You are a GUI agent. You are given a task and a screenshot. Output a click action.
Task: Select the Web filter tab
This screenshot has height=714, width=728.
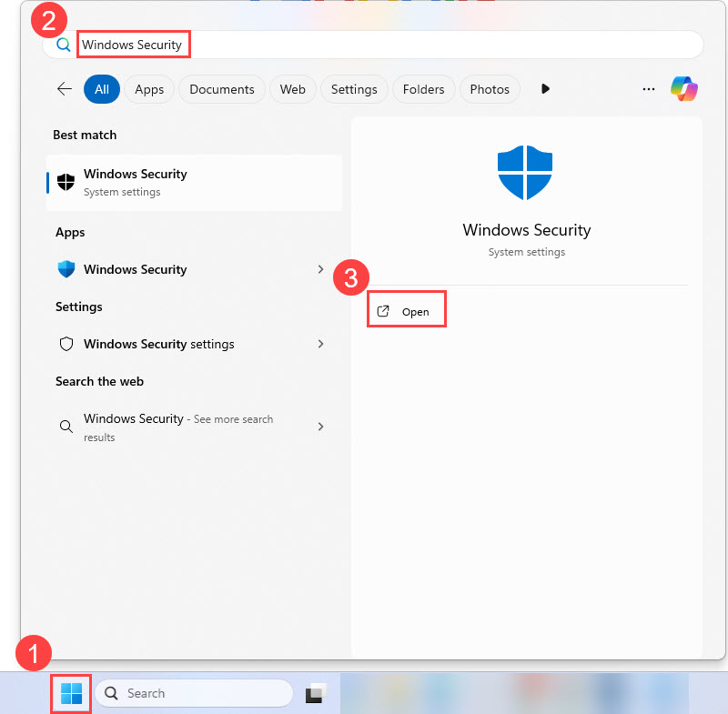click(292, 89)
